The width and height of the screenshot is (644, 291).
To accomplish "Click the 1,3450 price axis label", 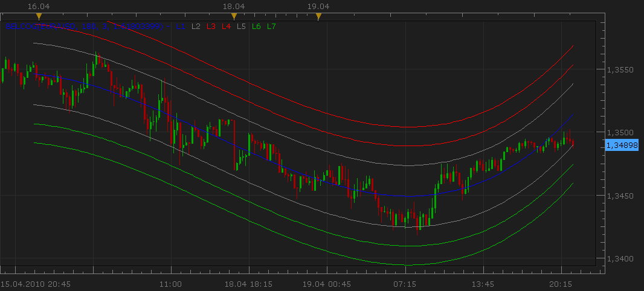I will pyautogui.click(x=620, y=197).
